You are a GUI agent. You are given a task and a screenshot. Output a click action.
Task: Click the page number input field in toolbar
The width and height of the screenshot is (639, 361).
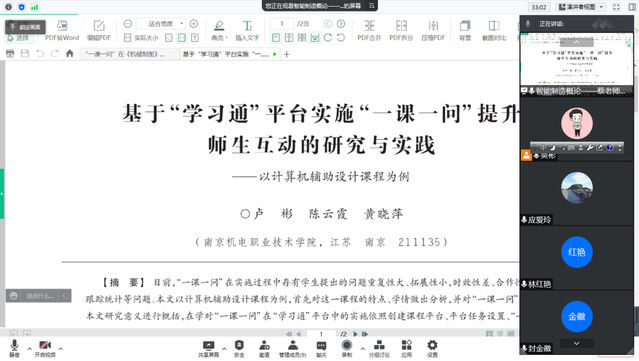pos(282,24)
